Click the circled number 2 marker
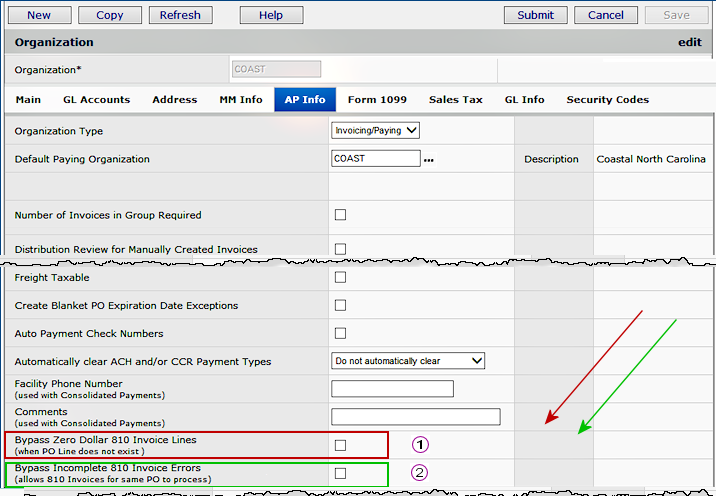Viewport: 716px width, 496px height. pos(420,472)
